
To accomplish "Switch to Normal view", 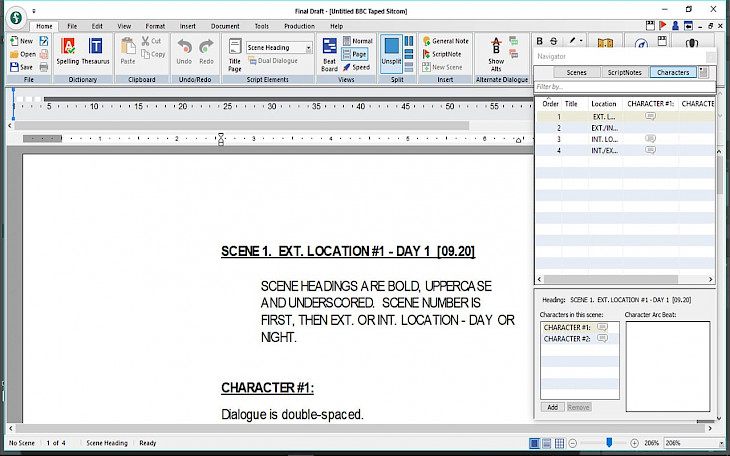I will [358, 41].
